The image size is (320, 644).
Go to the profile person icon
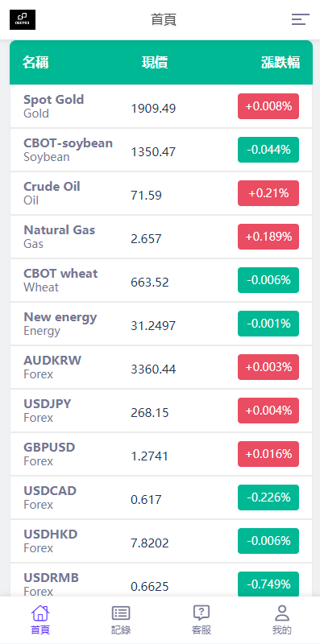point(282,613)
